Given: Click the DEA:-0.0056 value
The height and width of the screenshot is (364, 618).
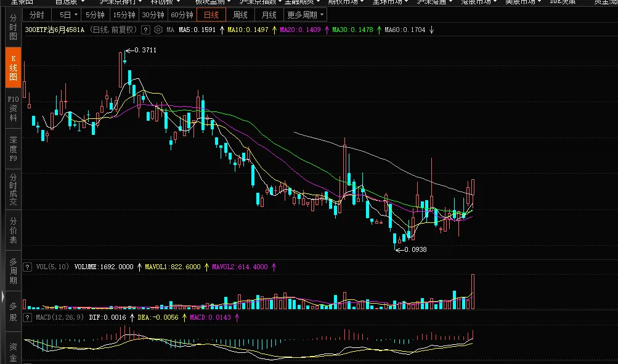Looking at the screenshot, I should (158, 317).
